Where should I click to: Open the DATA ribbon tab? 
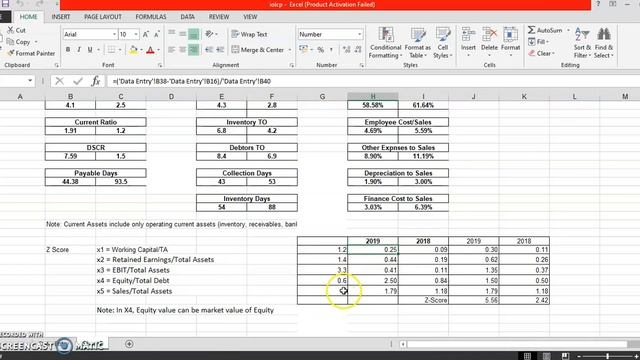tap(187, 17)
